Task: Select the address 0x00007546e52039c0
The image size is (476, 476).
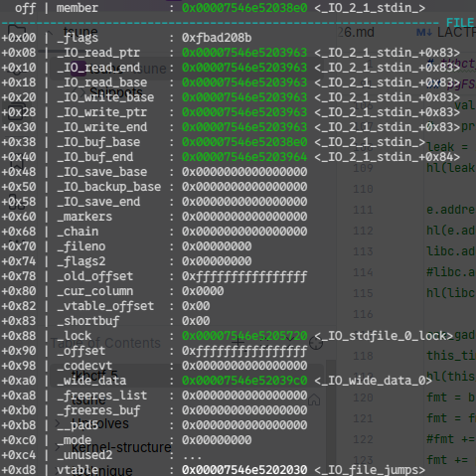Action: (x=244, y=381)
